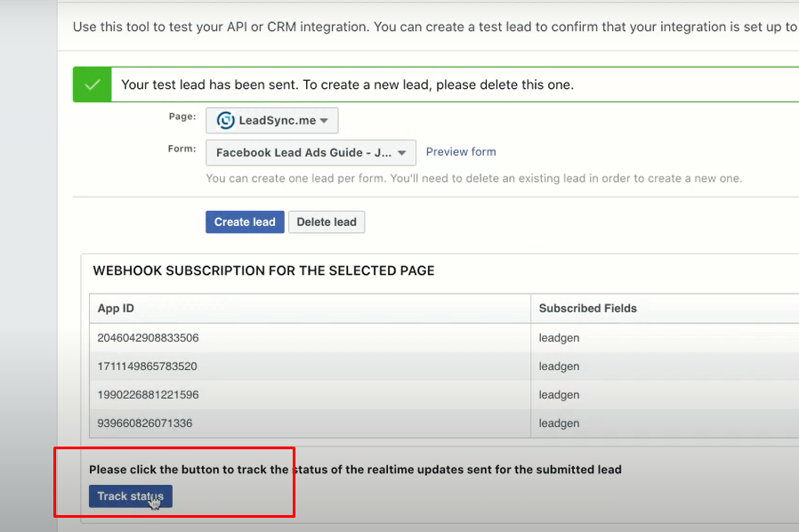Viewport: 799px width, 532px height.
Task: Select App ID 1990226881221596 cell
Action: tap(148, 395)
